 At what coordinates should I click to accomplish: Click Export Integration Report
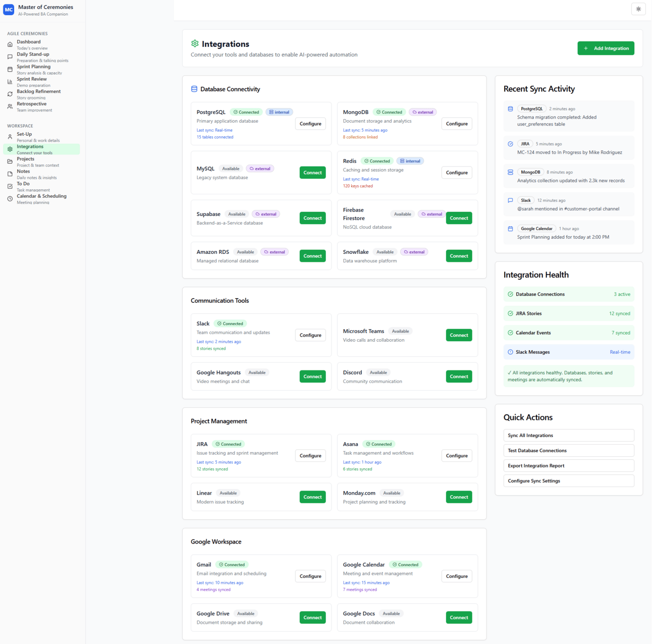(569, 466)
